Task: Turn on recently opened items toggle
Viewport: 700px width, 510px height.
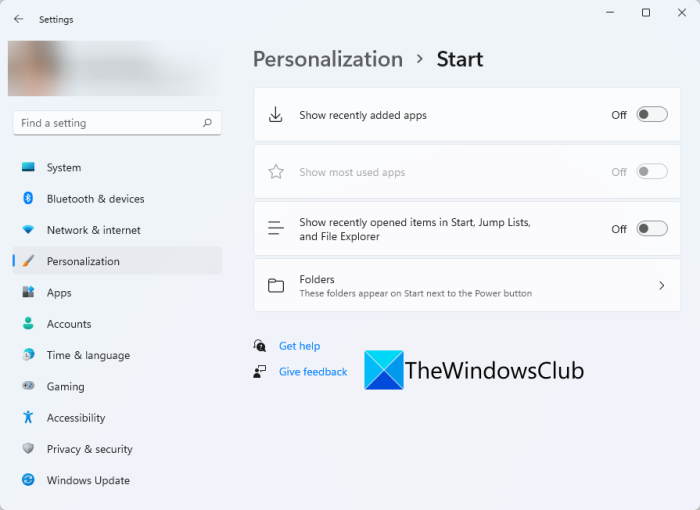Action: coord(651,229)
